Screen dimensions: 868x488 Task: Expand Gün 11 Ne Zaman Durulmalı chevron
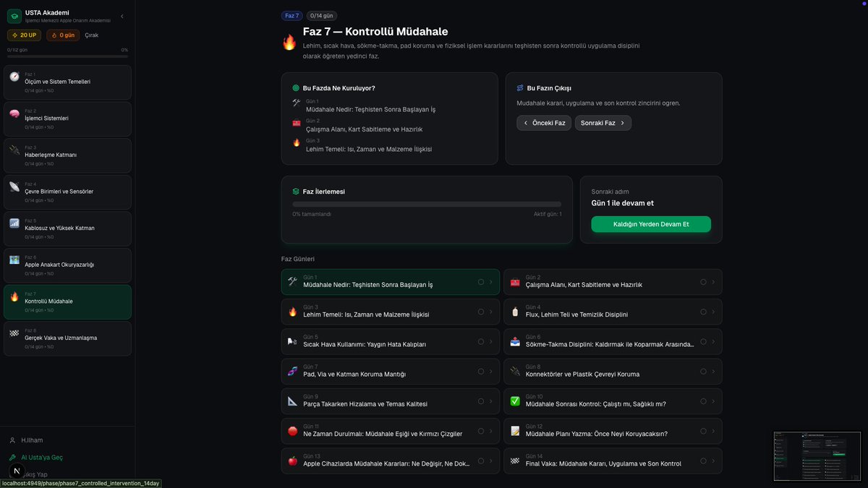tap(491, 431)
